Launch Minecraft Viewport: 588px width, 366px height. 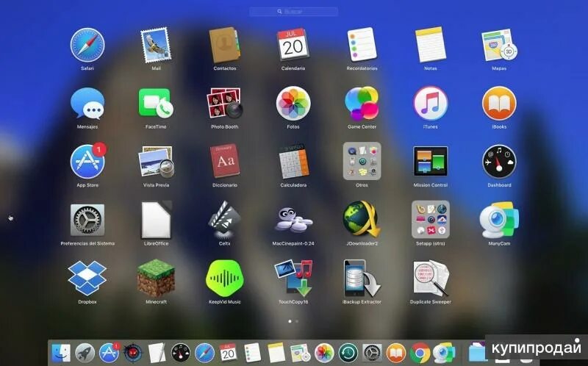156,279
